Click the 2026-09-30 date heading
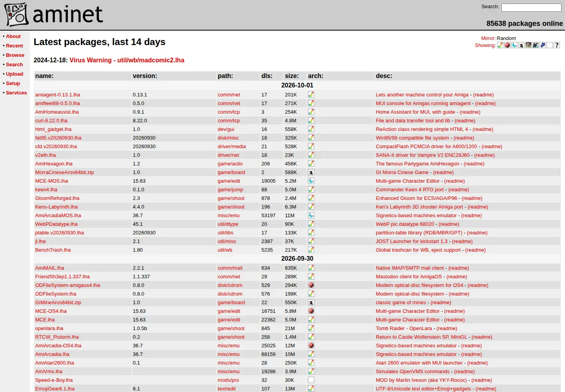Image resolution: width=565 pixels, height=392 pixels. pos(297,259)
